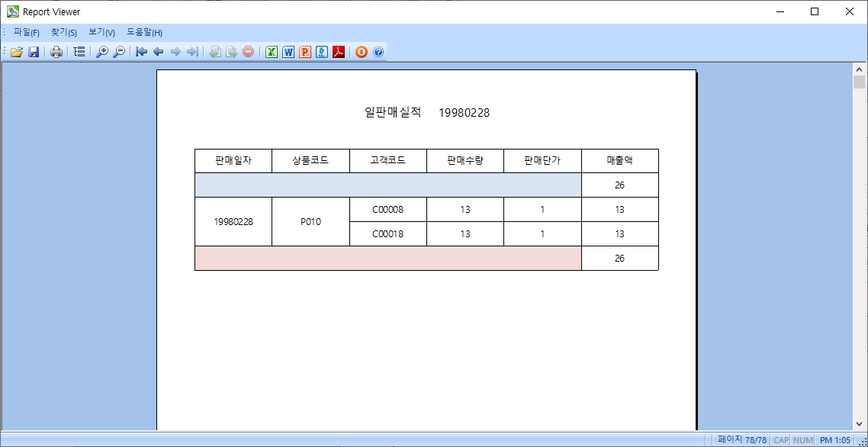The image size is (868, 447).
Task: Export the report to Hangul HWP format
Action: pos(322,52)
